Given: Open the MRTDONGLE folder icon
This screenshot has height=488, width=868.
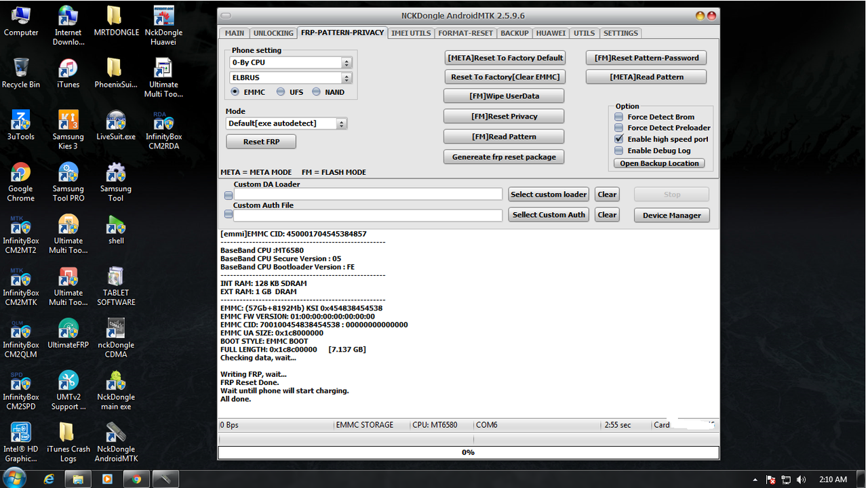Looking at the screenshot, I should coord(116,21).
